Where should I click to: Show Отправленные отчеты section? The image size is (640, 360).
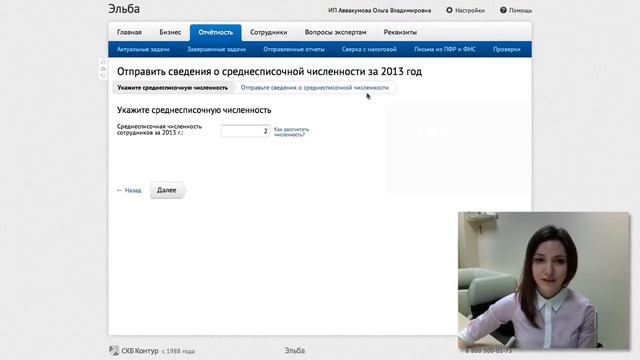coord(294,49)
